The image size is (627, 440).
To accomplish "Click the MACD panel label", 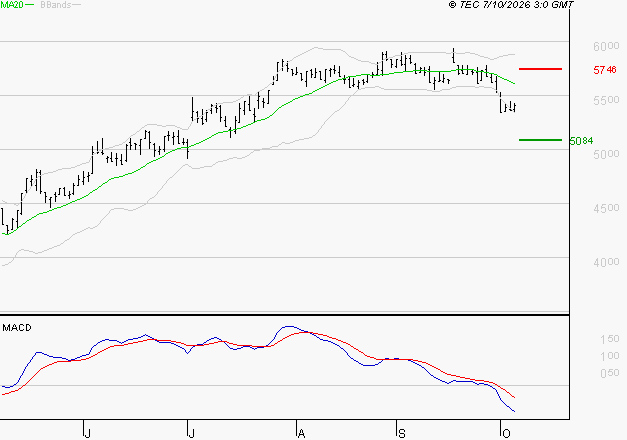I will coord(17,328).
